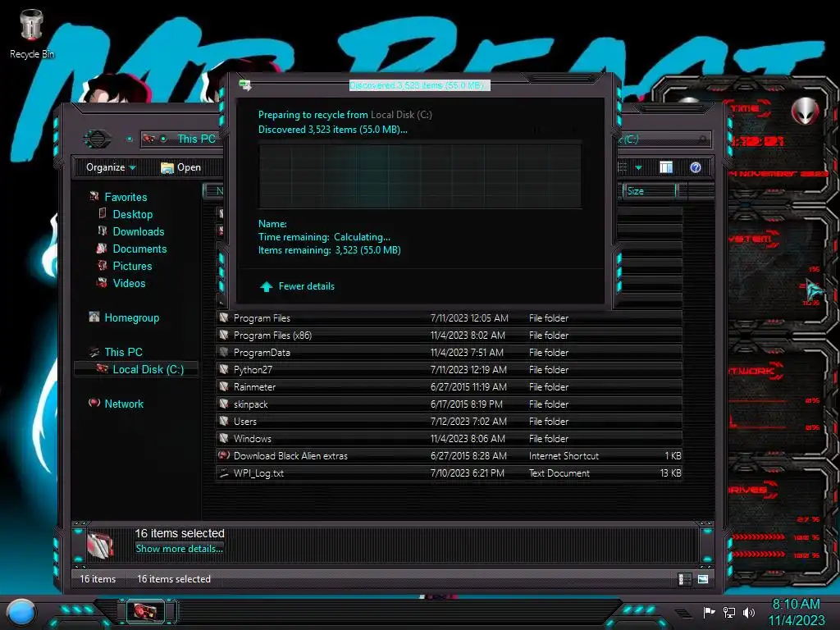Click the volume speaker tray icon

tap(748, 612)
